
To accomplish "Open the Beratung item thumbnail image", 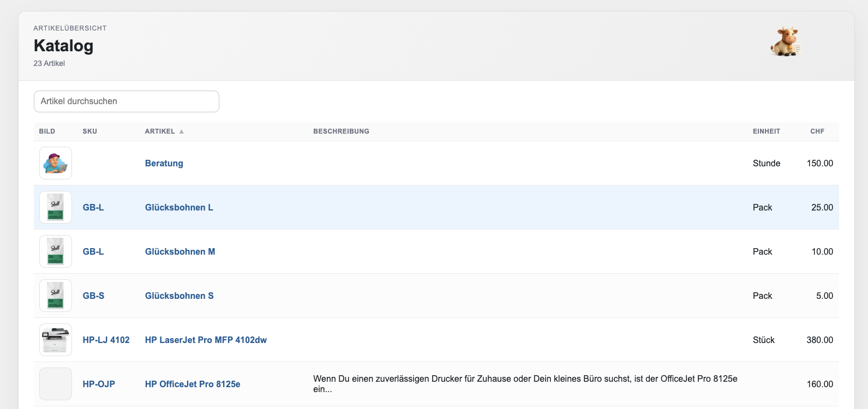I will 56,163.
